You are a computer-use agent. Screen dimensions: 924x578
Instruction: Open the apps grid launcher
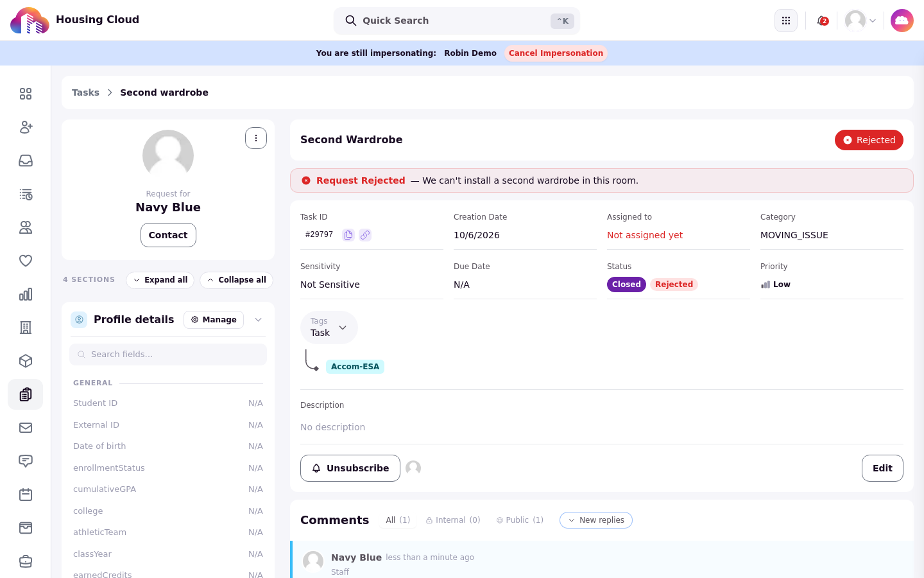[x=786, y=21]
